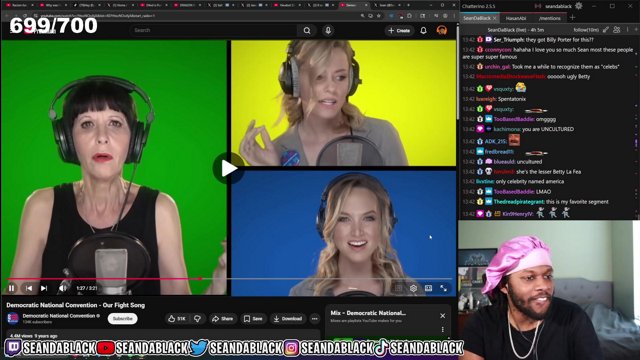640x360 pixels.
Task: Click the 1:27 / 3:21 time display
Action: 87,288
